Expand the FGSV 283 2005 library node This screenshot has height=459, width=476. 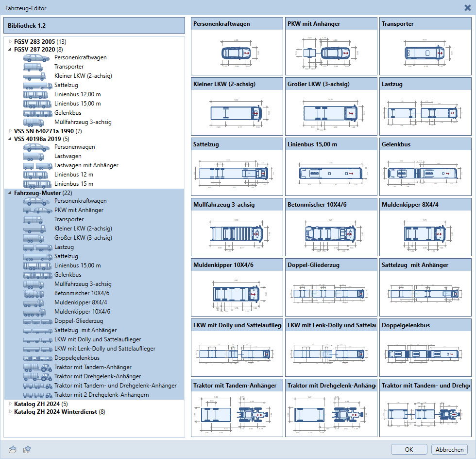(x=10, y=41)
